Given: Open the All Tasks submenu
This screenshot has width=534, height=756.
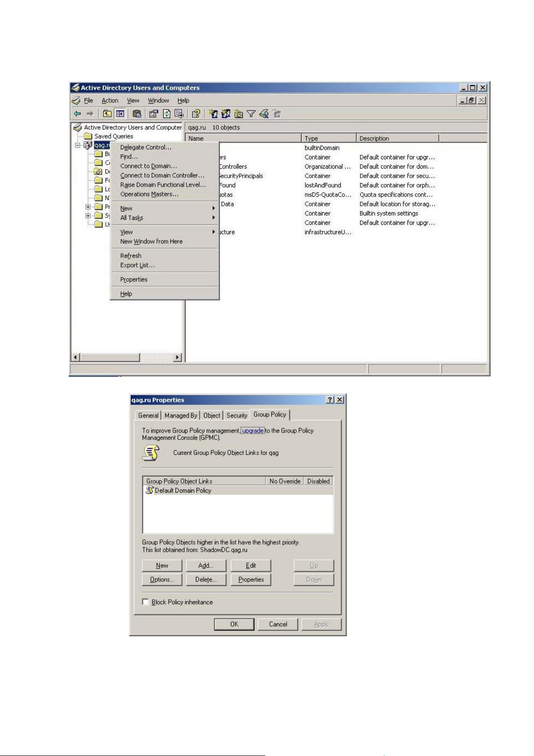Looking at the screenshot, I should tap(165, 218).
